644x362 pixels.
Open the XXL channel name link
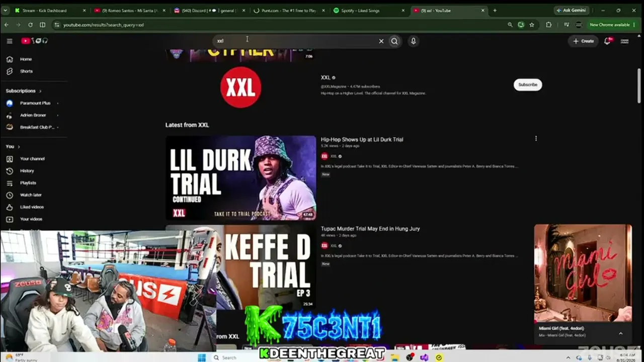coord(326,77)
